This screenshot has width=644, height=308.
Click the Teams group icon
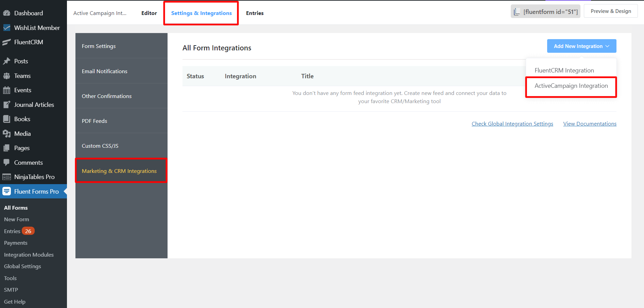tap(6, 76)
